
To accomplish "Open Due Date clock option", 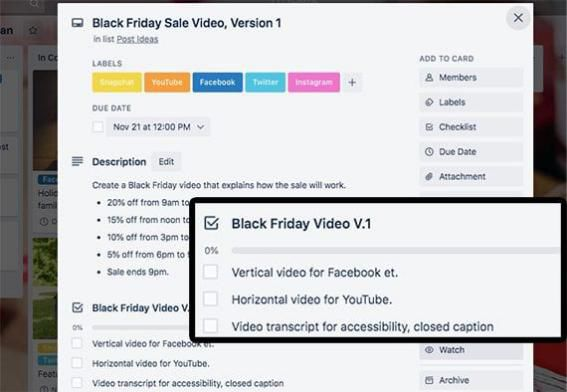I will tap(471, 152).
